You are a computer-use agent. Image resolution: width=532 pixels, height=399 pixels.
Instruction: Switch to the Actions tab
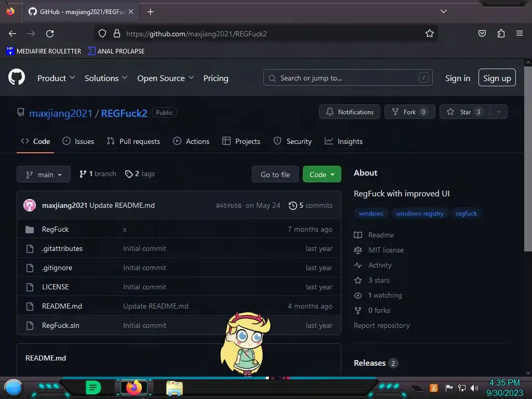pos(191,141)
